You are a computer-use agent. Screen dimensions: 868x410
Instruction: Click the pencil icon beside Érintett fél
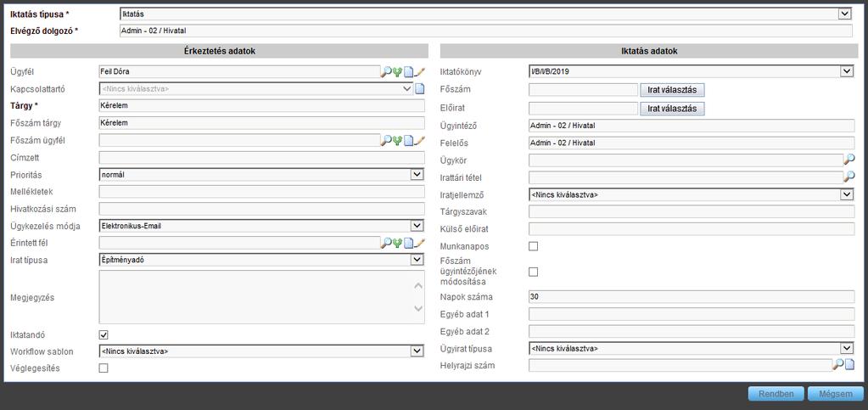point(420,243)
